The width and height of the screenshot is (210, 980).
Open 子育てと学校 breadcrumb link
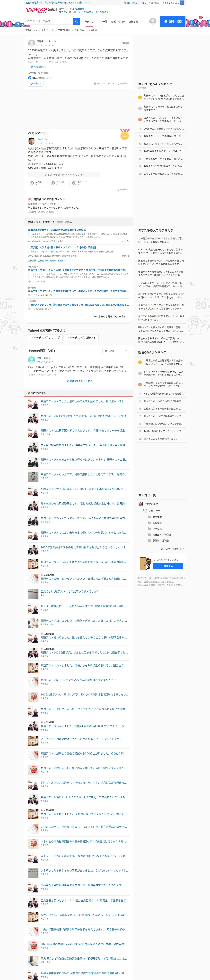coord(64,30)
